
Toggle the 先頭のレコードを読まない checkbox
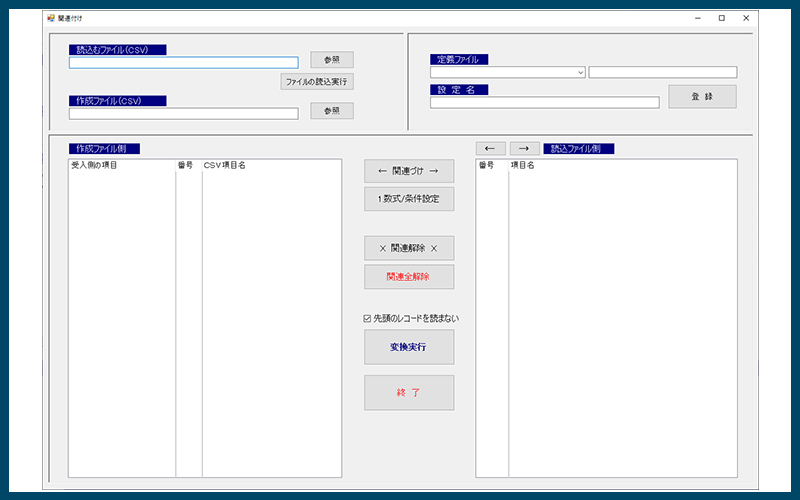tap(368, 318)
